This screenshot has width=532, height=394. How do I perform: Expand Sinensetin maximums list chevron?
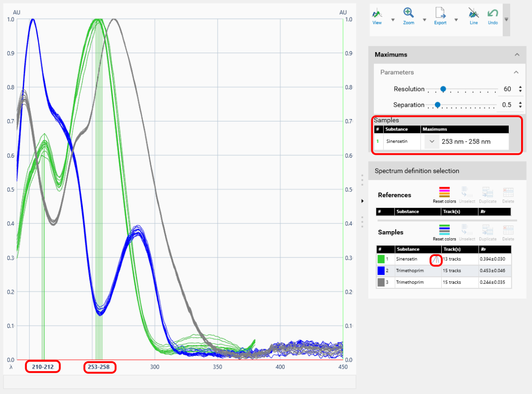click(x=432, y=142)
